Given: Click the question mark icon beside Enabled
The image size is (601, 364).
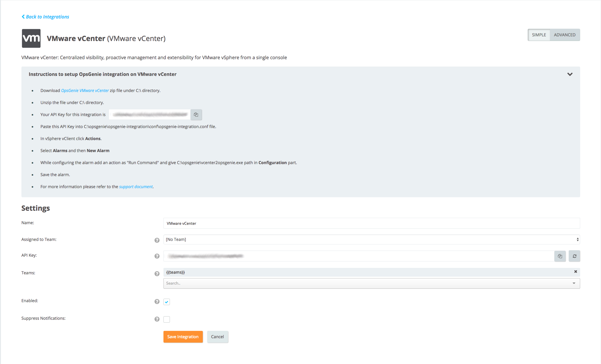Looking at the screenshot, I should (x=157, y=301).
